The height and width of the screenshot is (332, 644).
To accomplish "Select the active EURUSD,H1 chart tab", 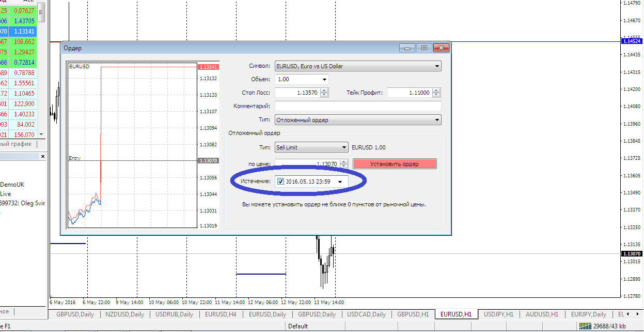I will click(x=457, y=314).
